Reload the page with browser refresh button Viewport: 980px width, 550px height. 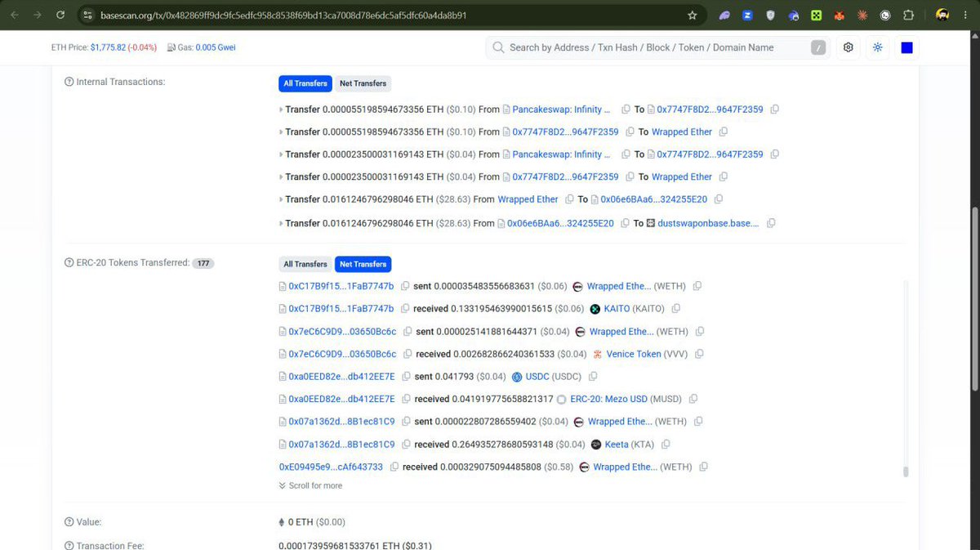(60, 15)
